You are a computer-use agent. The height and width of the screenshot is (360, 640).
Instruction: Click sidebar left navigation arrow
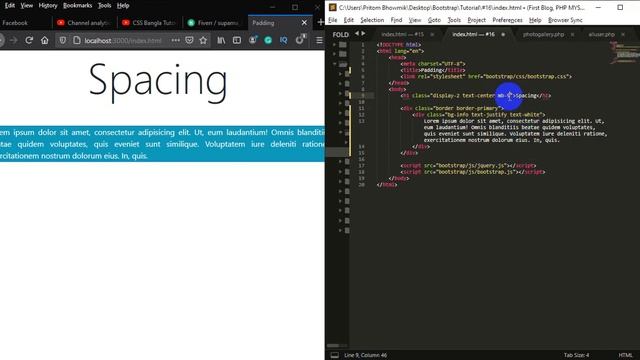click(357, 33)
